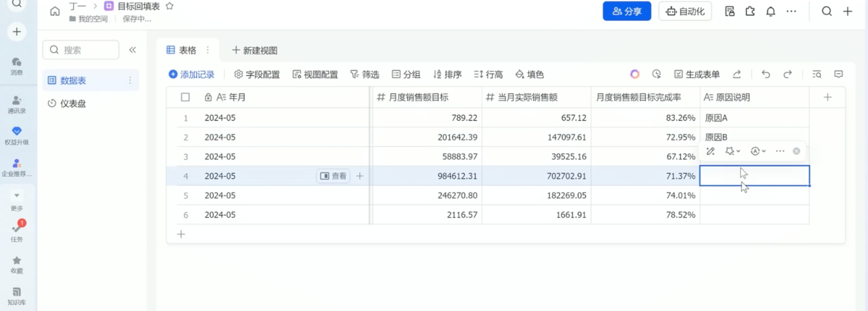Click the redo arrow in the toolbar

coord(788,74)
